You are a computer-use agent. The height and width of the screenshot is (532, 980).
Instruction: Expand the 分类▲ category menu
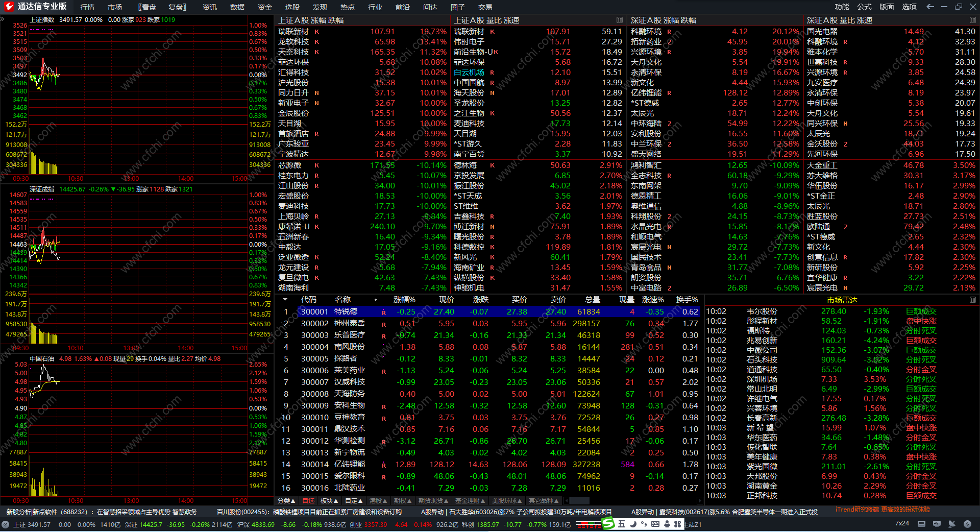click(286, 500)
